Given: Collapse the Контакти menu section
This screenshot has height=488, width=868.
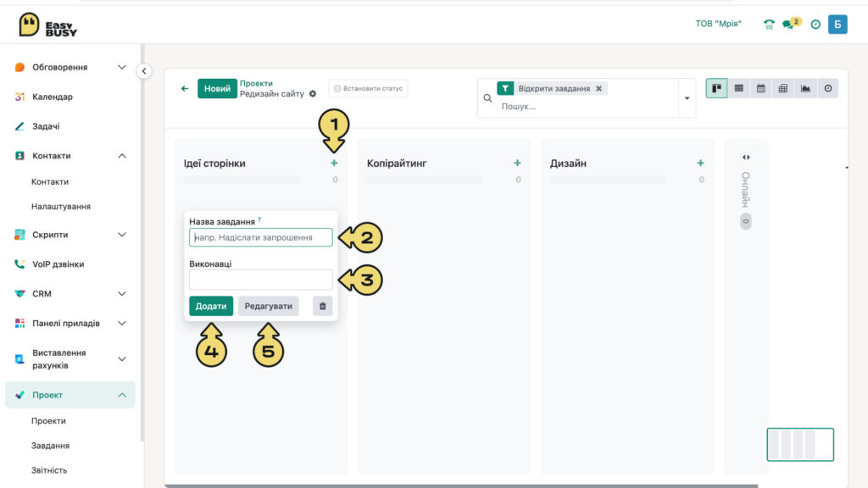Looking at the screenshot, I should (x=122, y=156).
